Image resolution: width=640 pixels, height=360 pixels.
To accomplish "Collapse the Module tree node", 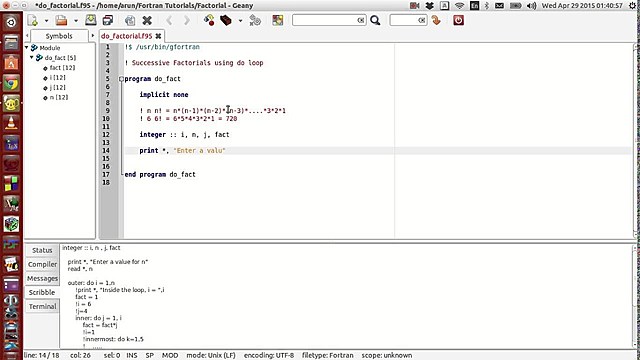I will pos(27,48).
